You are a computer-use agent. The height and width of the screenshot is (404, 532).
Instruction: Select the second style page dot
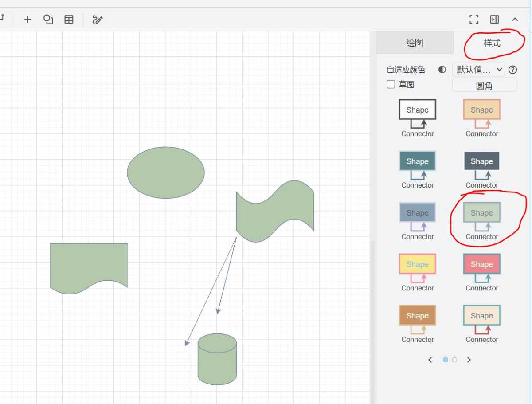[454, 360]
